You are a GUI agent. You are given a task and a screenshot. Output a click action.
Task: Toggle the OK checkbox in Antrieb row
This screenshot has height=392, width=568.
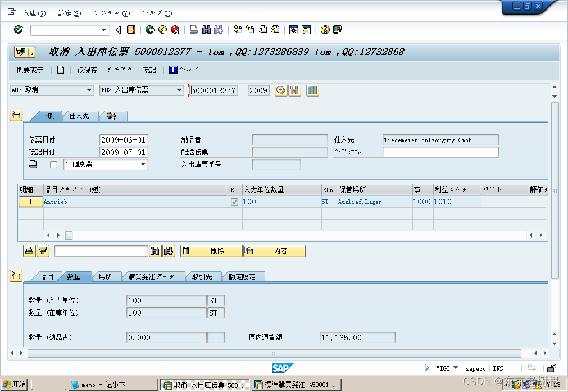tap(234, 202)
